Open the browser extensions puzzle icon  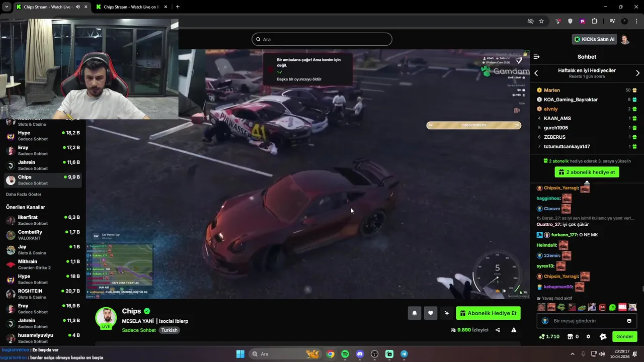[595, 21]
